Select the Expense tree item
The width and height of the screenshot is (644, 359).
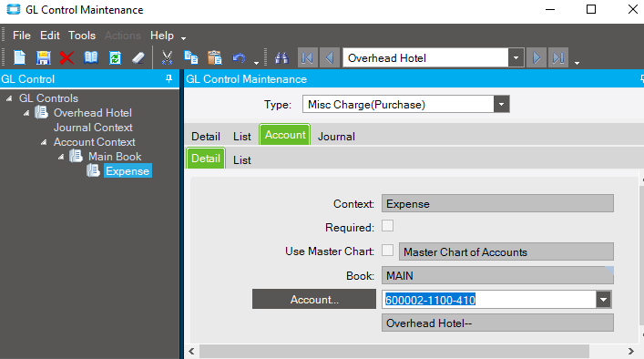point(128,171)
